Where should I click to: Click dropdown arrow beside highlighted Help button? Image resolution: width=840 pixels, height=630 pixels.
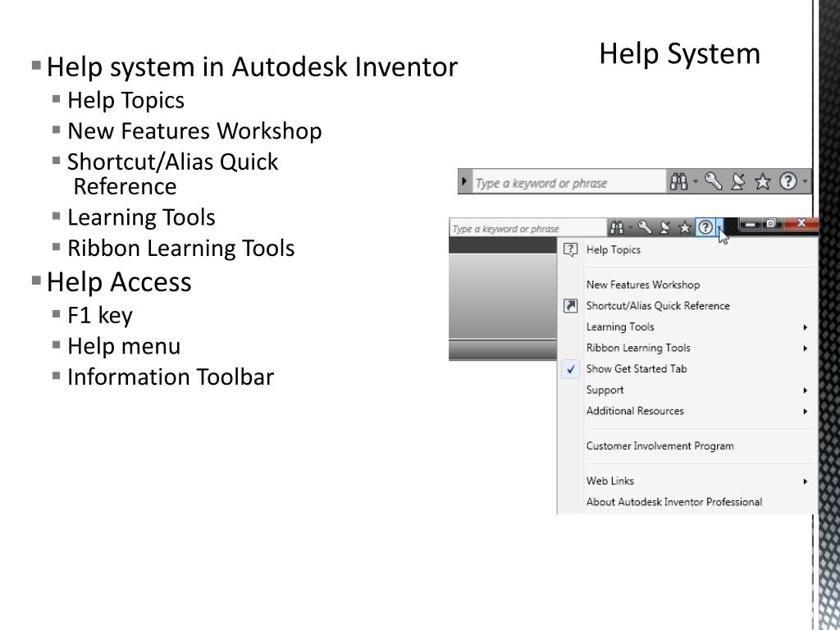[x=720, y=228]
